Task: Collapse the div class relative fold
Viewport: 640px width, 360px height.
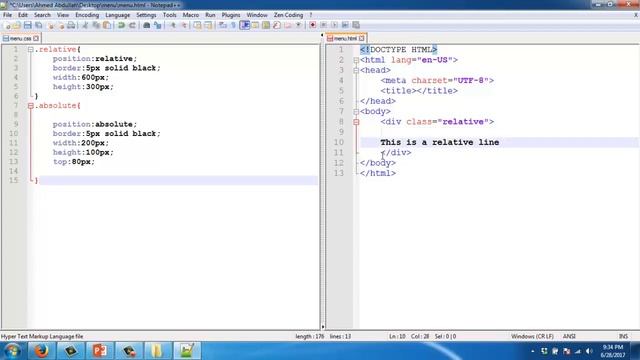Action: coord(356,122)
